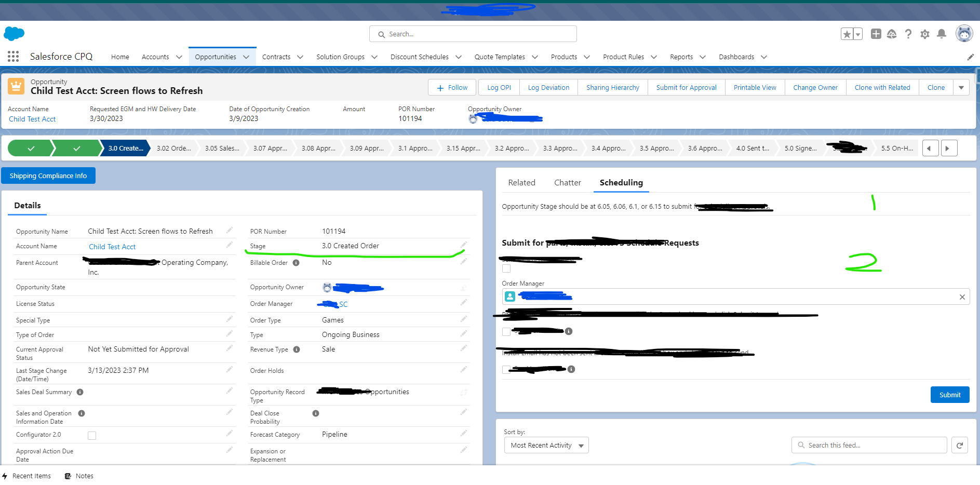
Task: Expand the Contracts tab dropdown chevron
Action: pos(300,57)
